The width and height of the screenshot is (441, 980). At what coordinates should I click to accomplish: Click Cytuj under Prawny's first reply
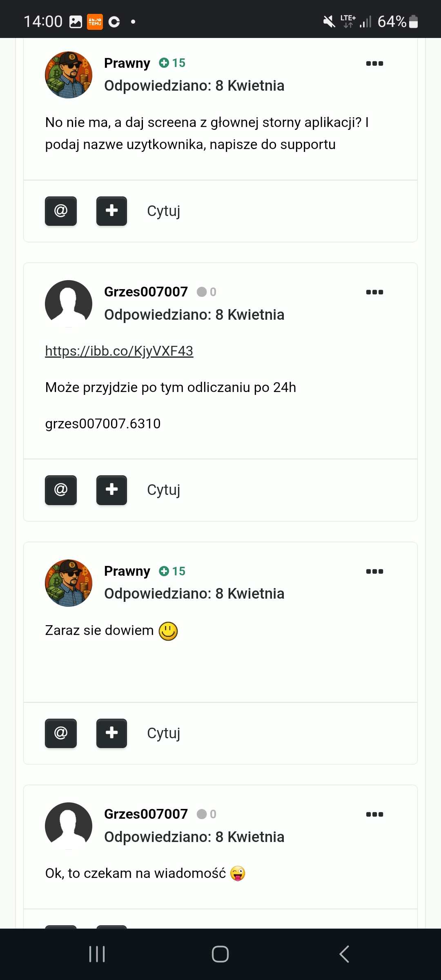[163, 211]
